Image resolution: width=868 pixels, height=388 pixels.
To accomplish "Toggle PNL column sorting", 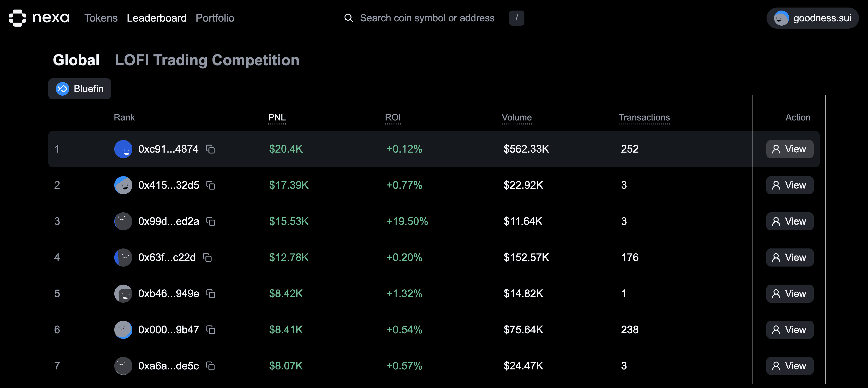I will [277, 117].
